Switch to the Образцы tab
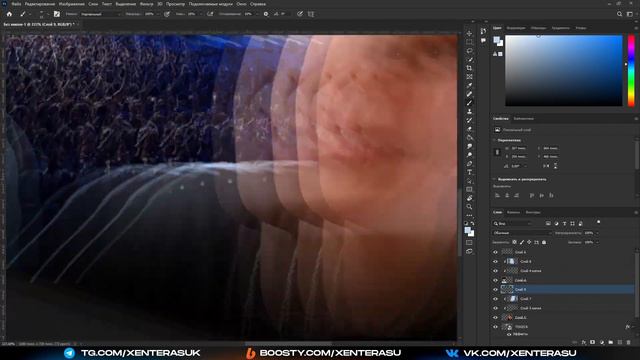This screenshot has width=640, height=360. [538, 28]
